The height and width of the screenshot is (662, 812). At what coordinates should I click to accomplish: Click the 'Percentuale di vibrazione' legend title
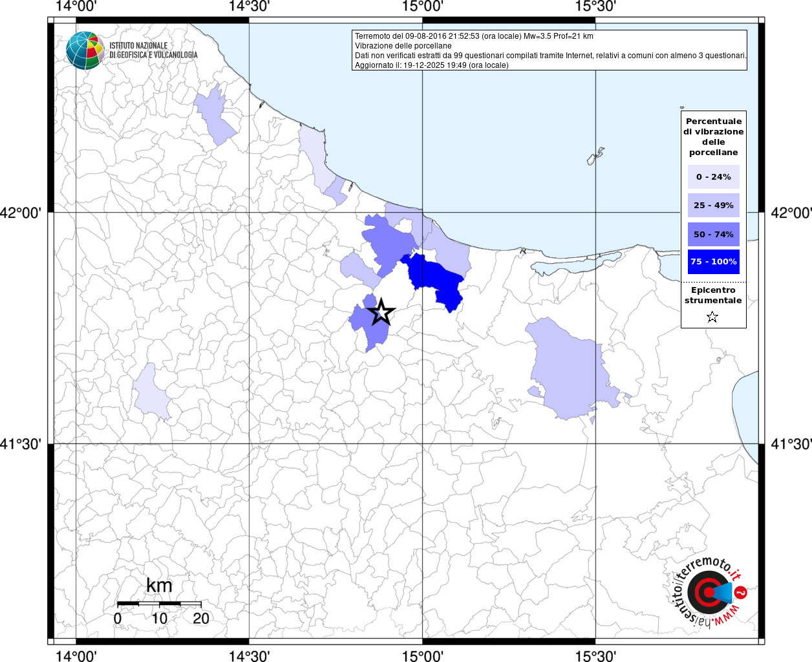pos(713,136)
